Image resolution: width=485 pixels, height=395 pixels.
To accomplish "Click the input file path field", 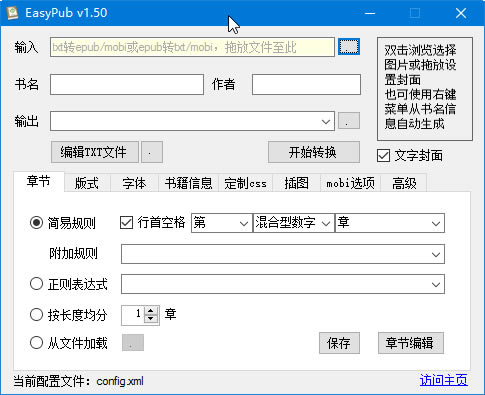I will [192, 47].
